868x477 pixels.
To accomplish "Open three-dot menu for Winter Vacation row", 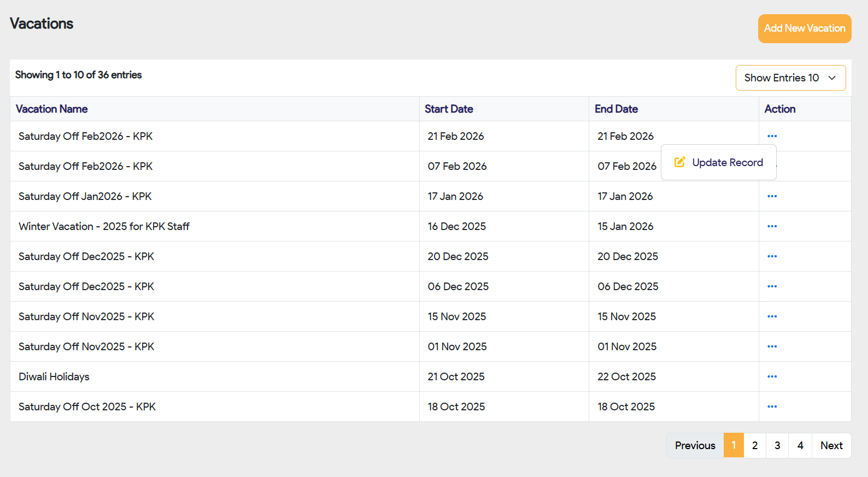I will (772, 226).
